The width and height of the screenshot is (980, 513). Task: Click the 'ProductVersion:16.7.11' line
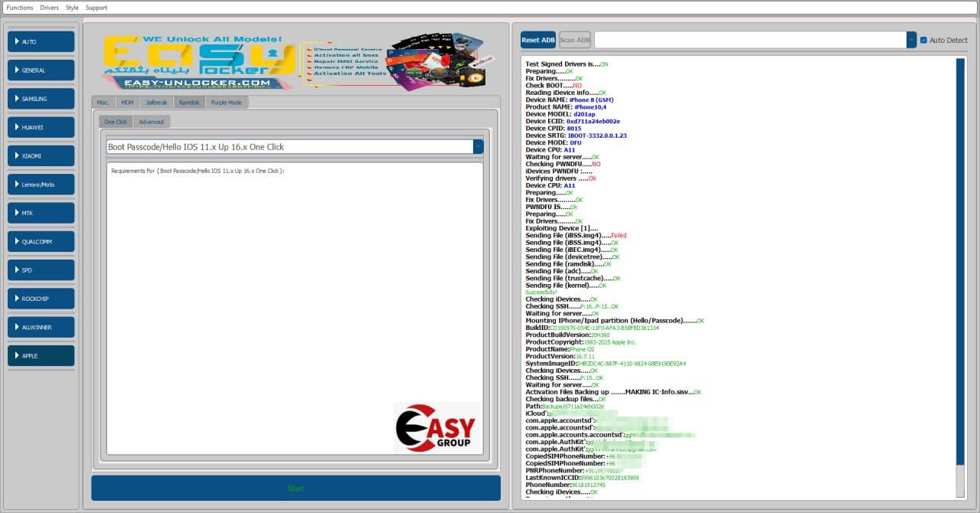[x=560, y=357]
